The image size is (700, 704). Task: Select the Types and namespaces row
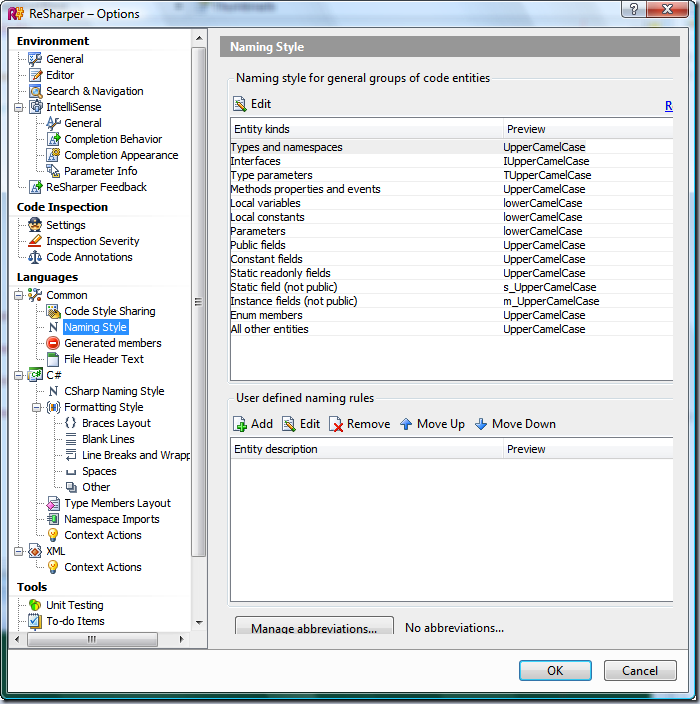coord(451,147)
